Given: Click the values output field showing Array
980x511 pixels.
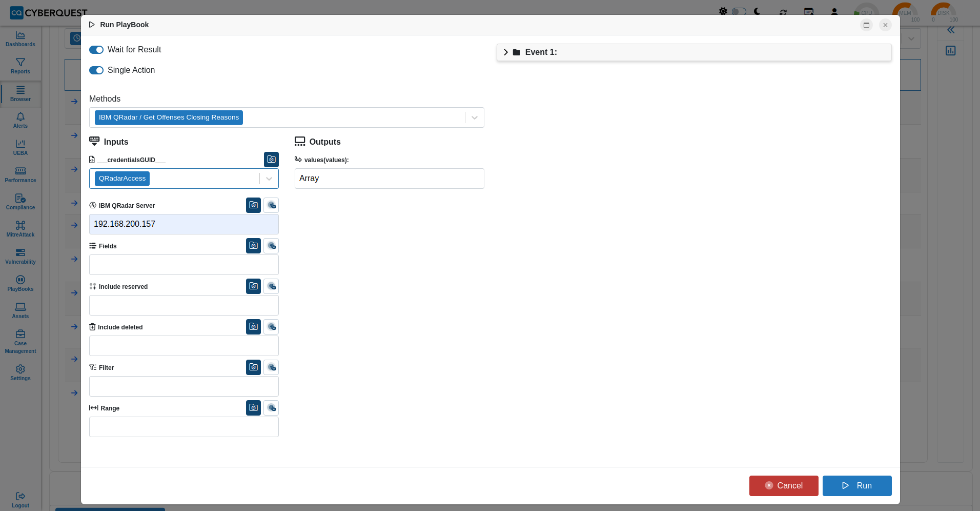Looking at the screenshot, I should point(390,179).
